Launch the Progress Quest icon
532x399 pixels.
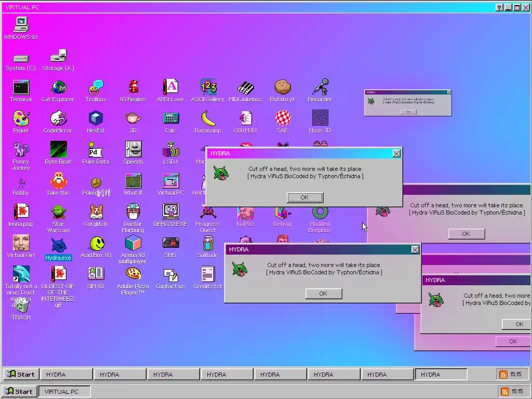click(208, 212)
